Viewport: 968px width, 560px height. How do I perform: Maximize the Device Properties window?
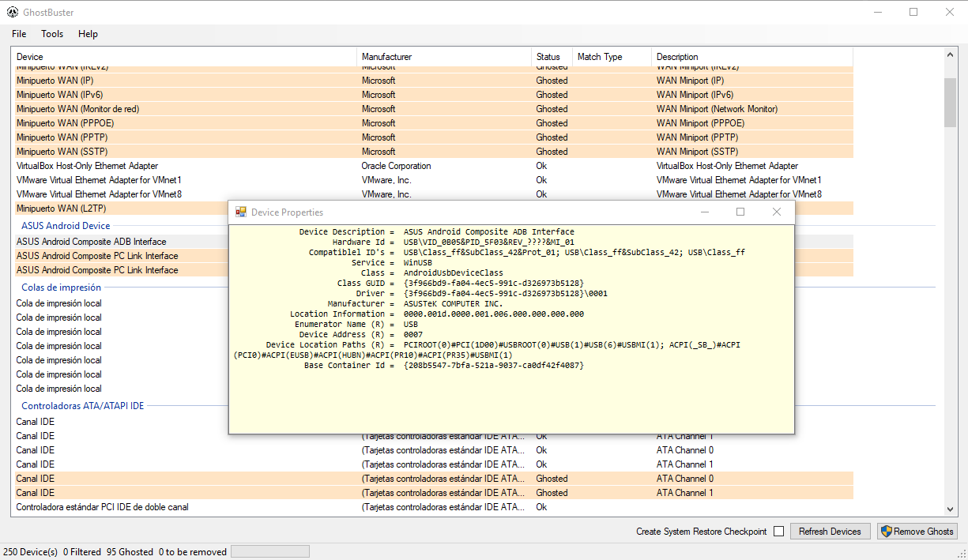pyautogui.click(x=740, y=212)
